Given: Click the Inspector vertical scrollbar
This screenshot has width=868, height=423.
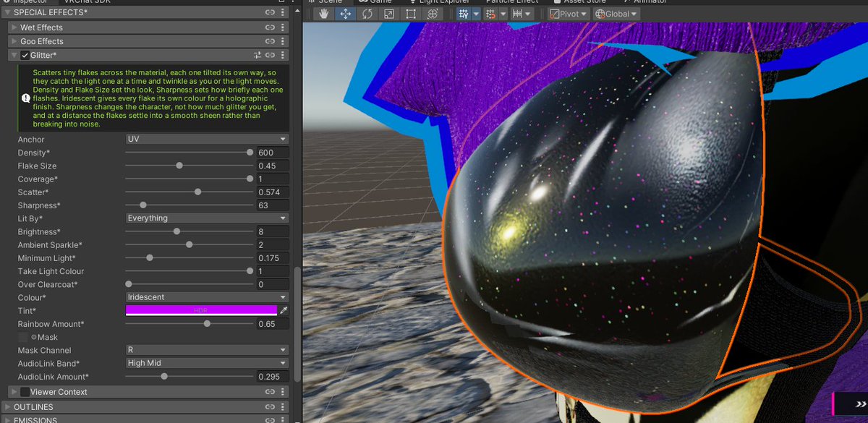Looking at the screenshot, I should 297,324.
